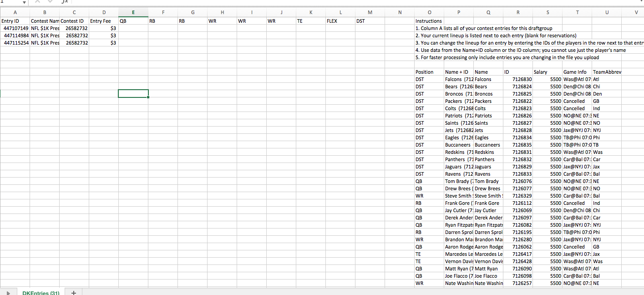Select entry ID 447107149 cell
644x295 pixels.
click(15, 28)
